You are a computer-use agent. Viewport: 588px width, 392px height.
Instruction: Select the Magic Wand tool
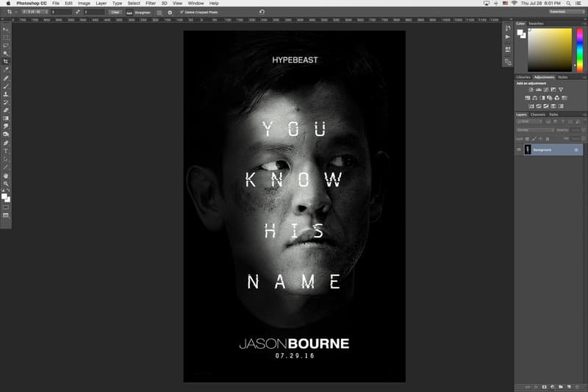pyautogui.click(x=6, y=53)
